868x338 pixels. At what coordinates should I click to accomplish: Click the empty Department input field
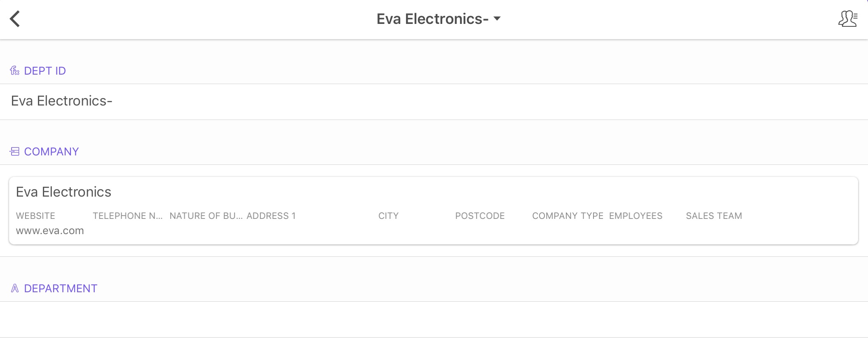point(434,319)
